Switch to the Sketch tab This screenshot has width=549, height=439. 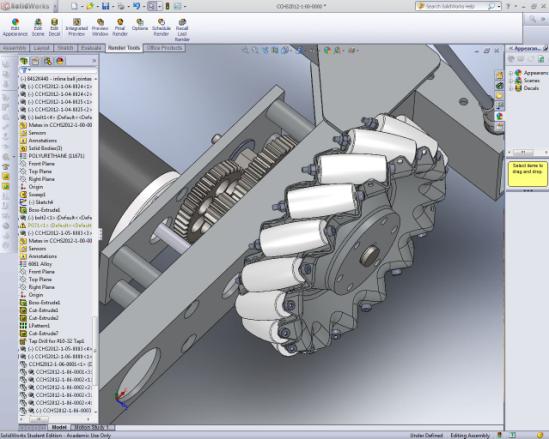(x=65, y=48)
